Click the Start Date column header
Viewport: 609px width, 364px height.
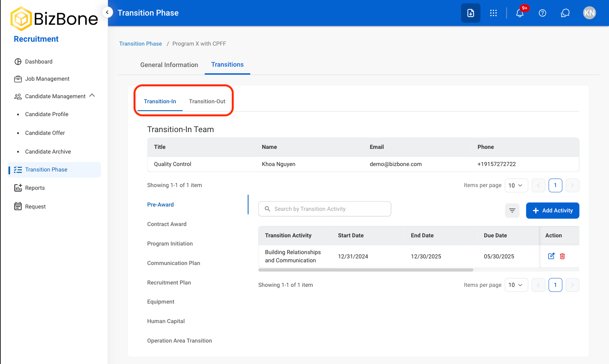pyautogui.click(x=351, y=235)
